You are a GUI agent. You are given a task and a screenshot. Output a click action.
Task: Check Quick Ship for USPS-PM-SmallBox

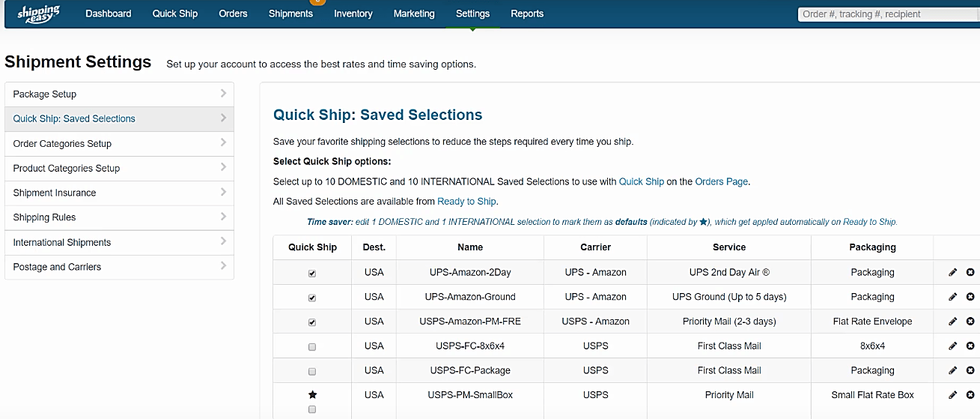point(312,409)
